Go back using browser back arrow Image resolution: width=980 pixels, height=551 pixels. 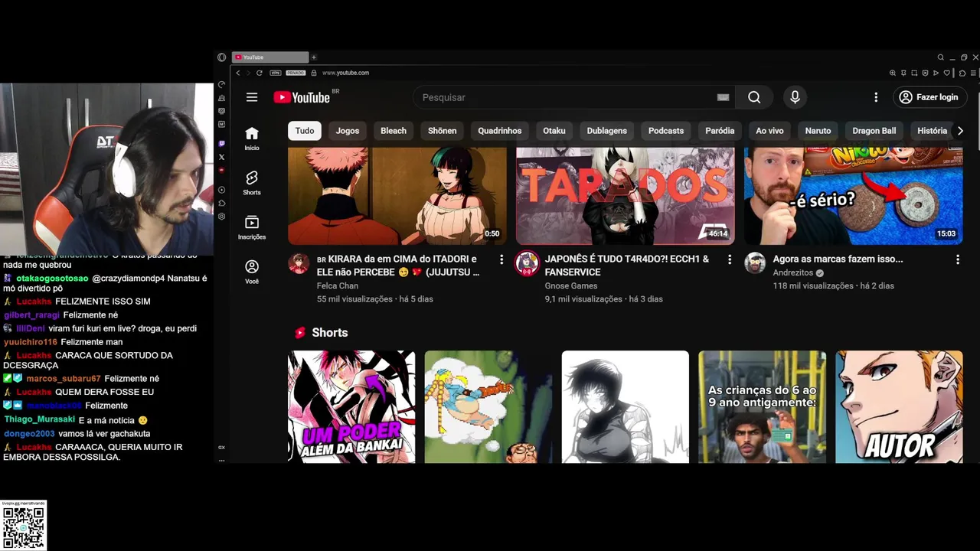pos(238,73)
